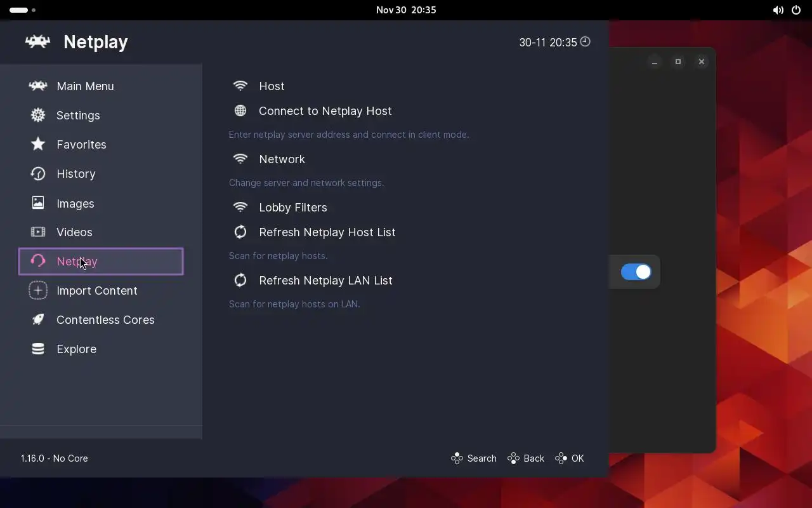This screenshot has height=508, width=812.
Task: Minimize the background window
Action: click(x=655, y=62)
